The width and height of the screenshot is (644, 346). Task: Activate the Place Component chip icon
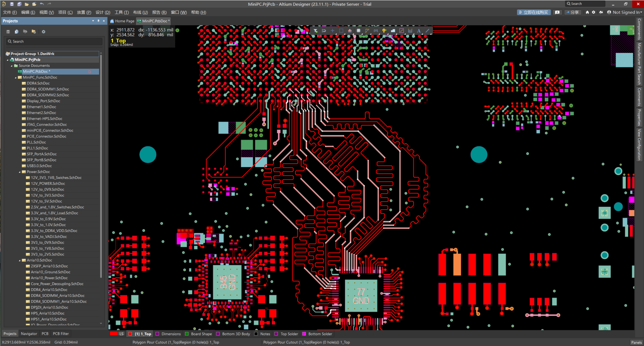coord(358,31)
